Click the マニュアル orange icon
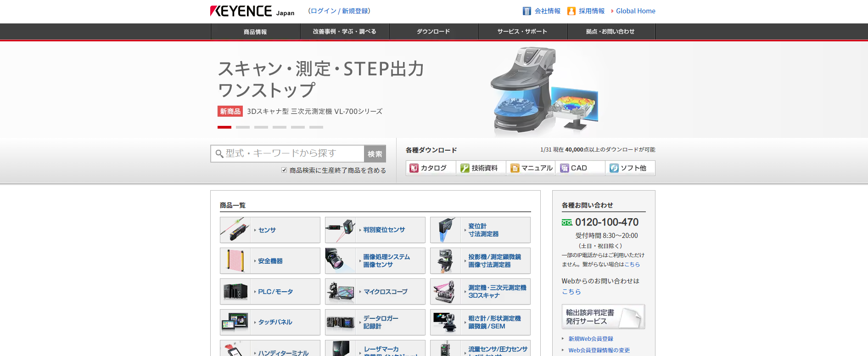Screen dimensions: 868x356 515,168
